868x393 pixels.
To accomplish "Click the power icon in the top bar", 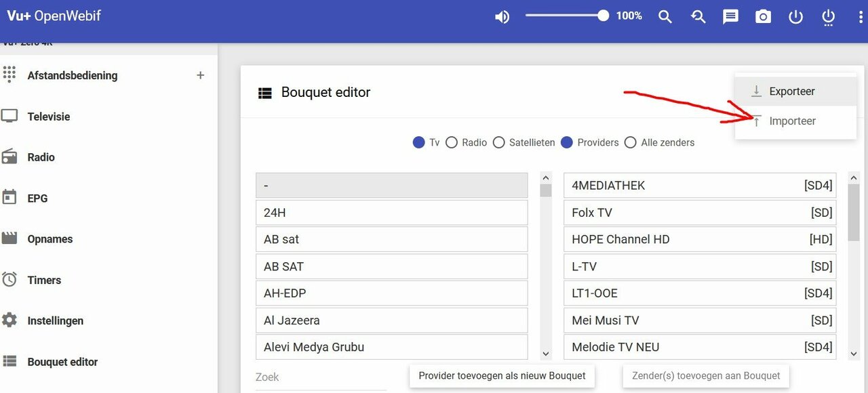I will click(x=795, y=16).
